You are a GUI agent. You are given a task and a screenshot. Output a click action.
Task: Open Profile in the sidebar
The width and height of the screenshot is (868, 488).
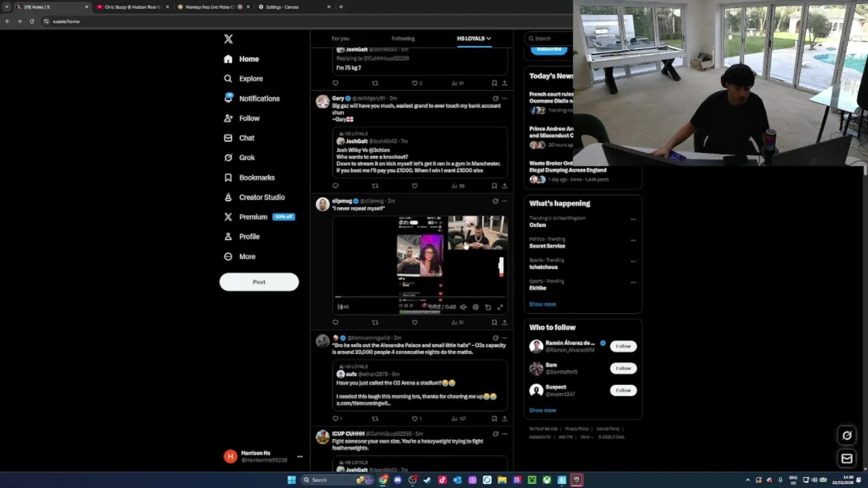coord(242,237)
